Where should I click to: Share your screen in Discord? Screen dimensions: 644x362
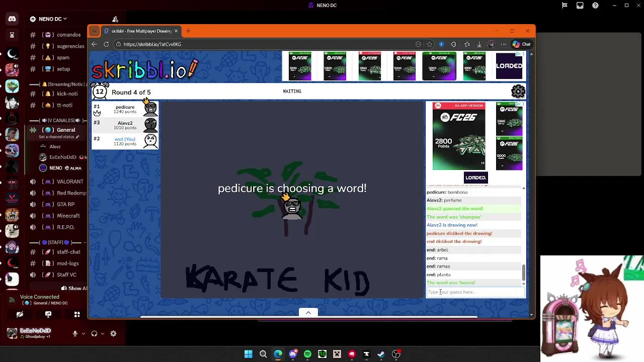tap(48, 315)
